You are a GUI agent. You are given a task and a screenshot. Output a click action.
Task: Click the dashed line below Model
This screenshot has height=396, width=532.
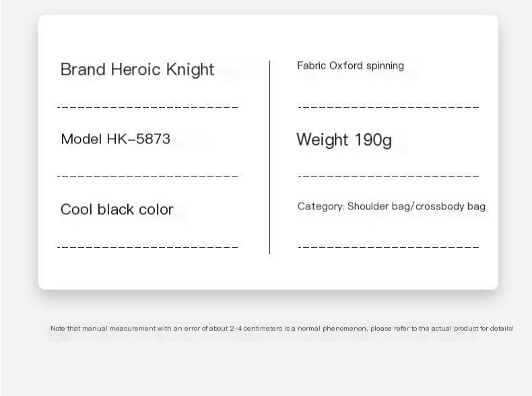[148, 176]
